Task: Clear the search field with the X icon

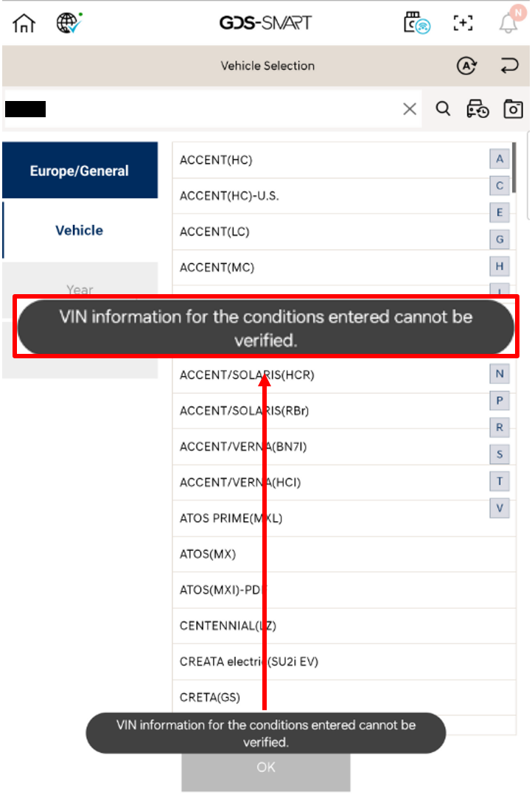Action: pyautogui.click(x=410, y=108)
